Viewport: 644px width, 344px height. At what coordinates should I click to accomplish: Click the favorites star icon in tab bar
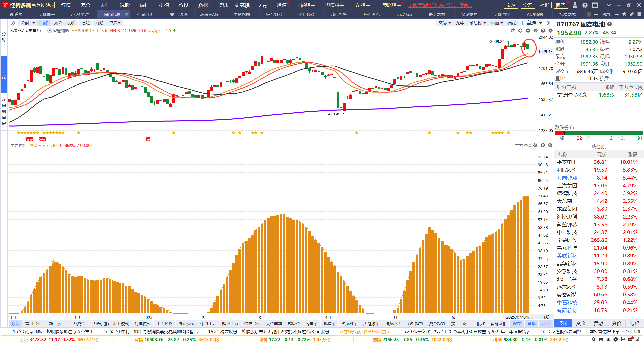(x=624, y=14)
